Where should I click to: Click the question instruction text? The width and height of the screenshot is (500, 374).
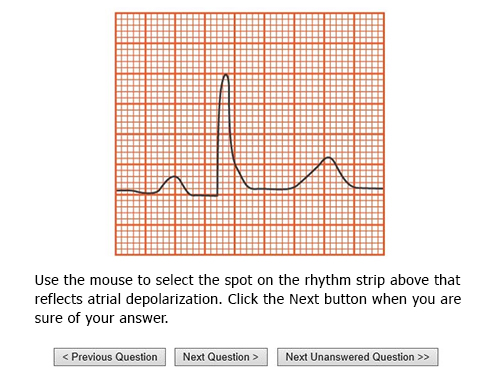point(248,299)
